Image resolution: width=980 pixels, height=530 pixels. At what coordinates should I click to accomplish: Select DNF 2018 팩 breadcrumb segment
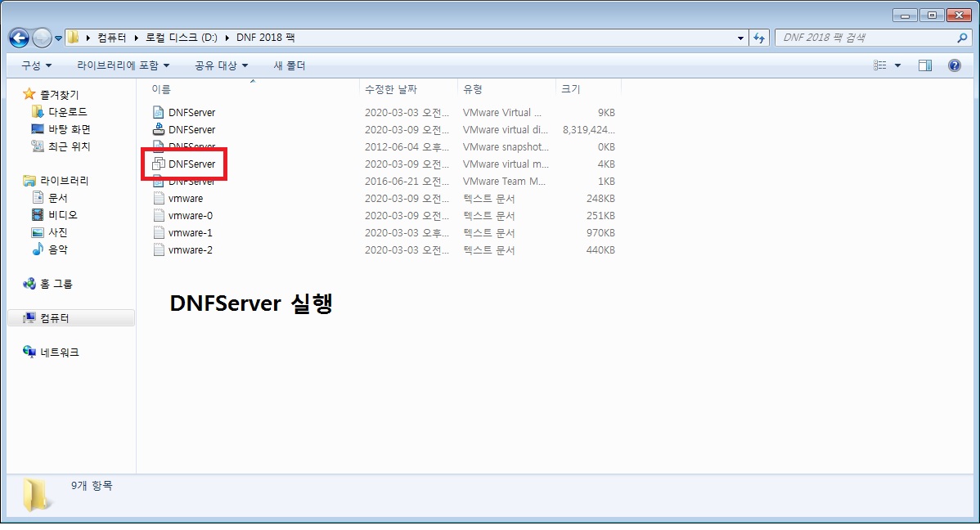click(266, 38)
